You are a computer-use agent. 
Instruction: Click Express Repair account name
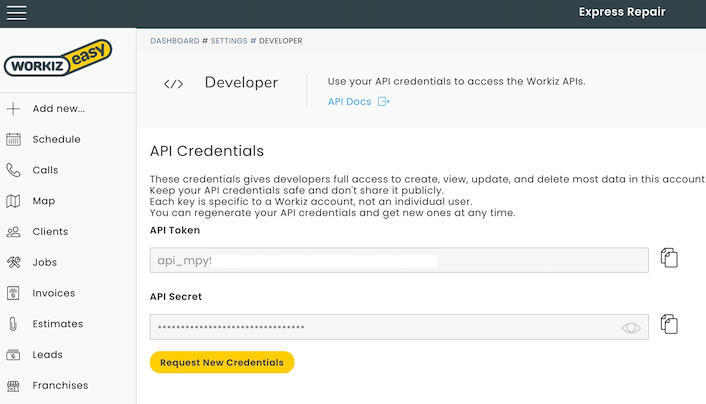(622, 12)
